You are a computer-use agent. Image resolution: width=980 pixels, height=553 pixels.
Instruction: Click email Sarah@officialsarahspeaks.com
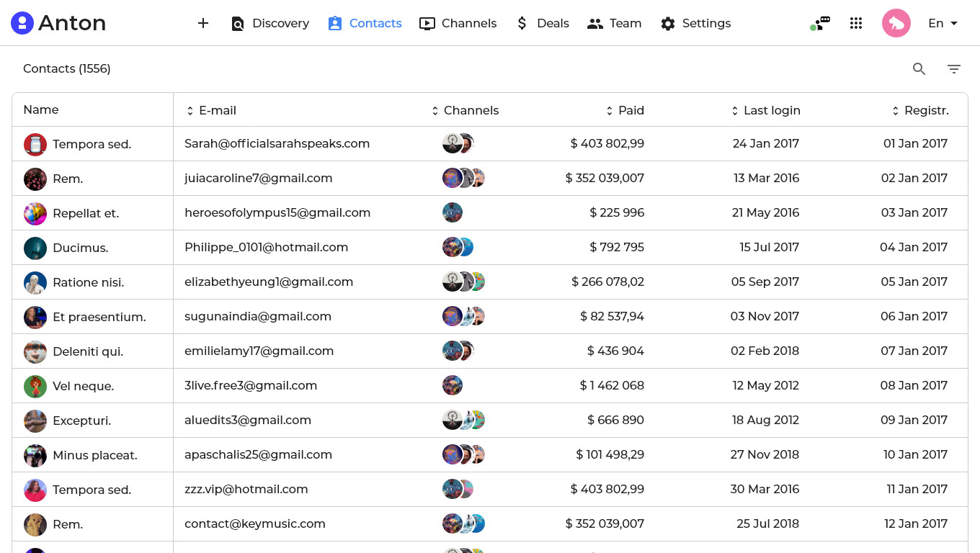[x=277, y=143]
